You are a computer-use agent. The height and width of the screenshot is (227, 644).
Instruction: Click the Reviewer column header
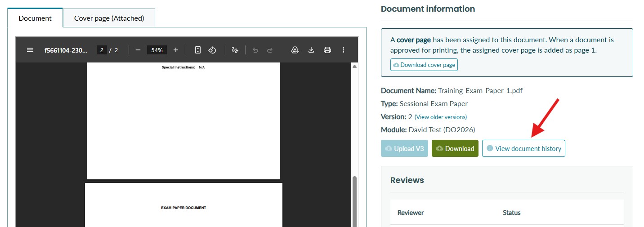click(x=411, y=212)
